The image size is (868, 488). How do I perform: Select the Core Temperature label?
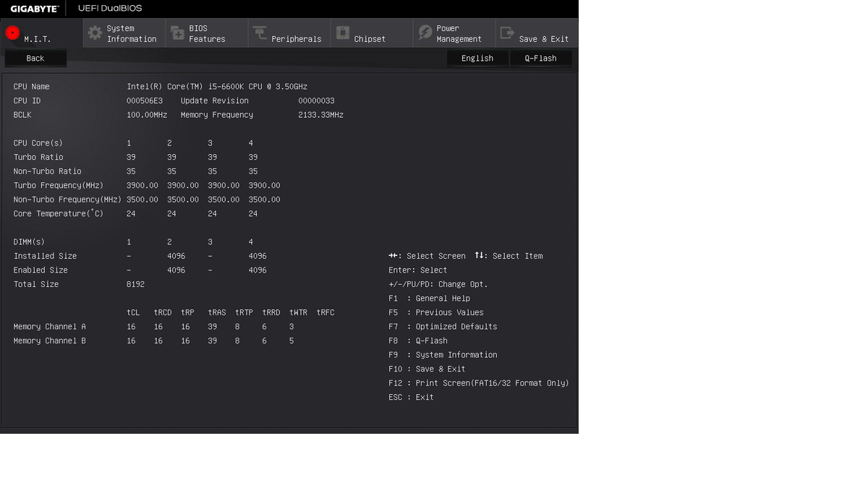[x=59, y=214]
